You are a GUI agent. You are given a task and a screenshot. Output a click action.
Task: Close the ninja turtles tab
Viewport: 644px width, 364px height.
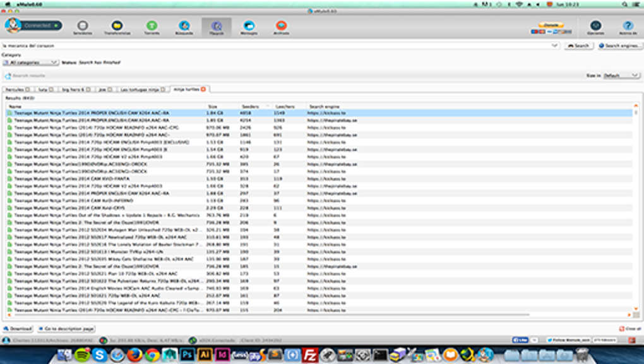[203, 89]
